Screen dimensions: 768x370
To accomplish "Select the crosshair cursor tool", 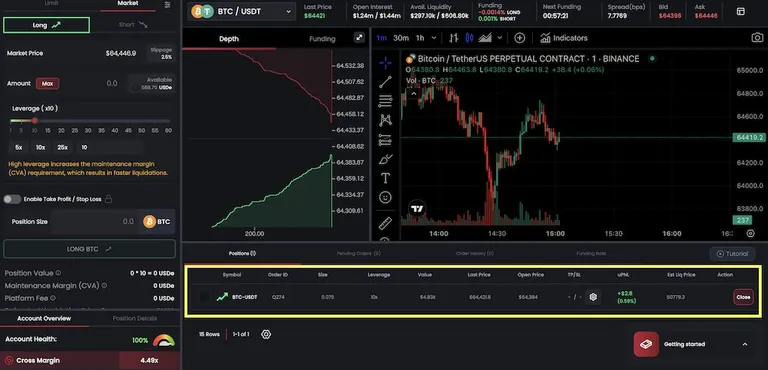I will [x=385, y=63].
